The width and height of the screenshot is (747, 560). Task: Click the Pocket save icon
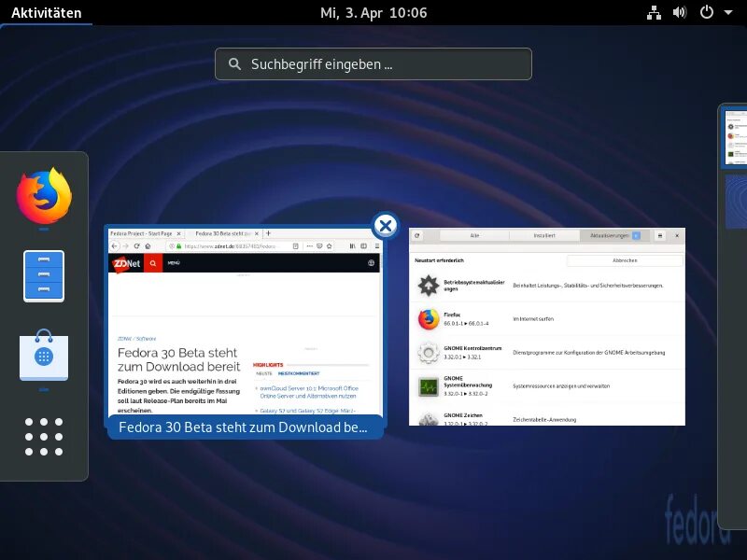coord(319,246)
